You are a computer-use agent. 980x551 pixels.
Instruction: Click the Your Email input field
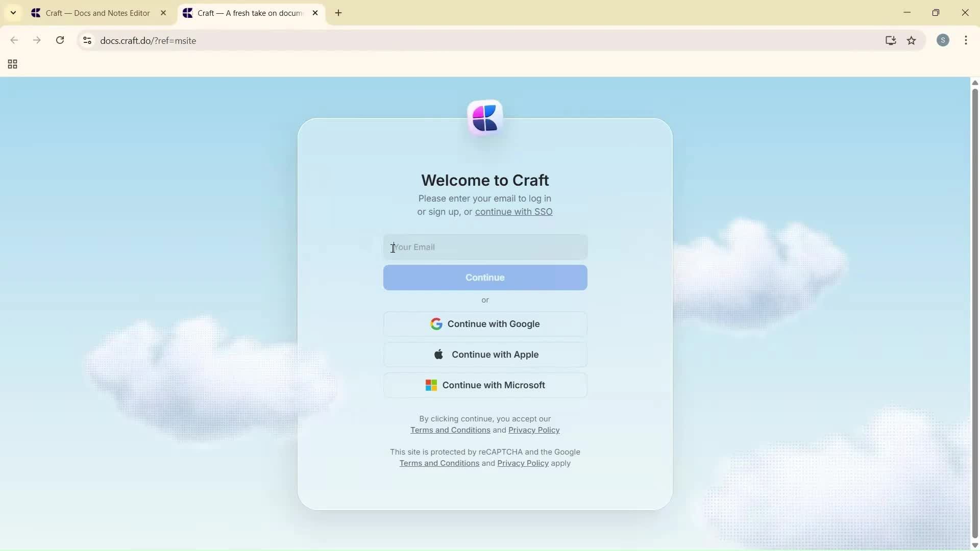[484, 246]
